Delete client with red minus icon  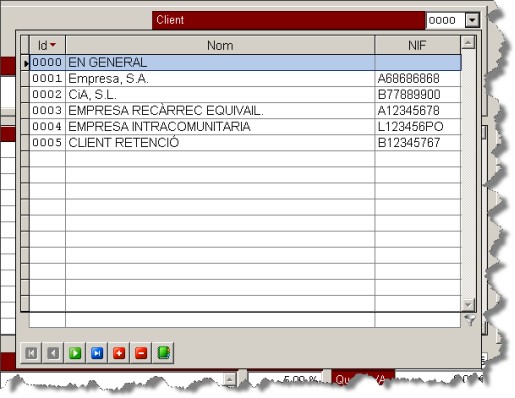(x=141, y=353)
